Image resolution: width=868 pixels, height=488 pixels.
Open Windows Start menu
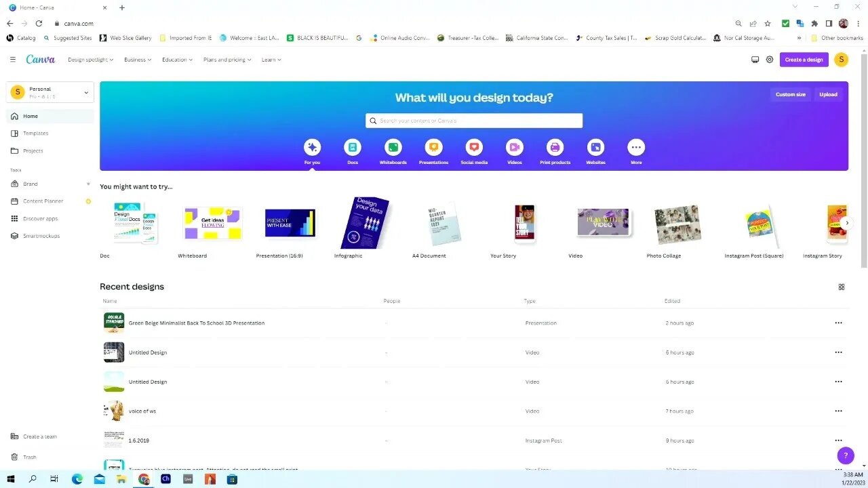pyautogui.click(x=11, y=479)
